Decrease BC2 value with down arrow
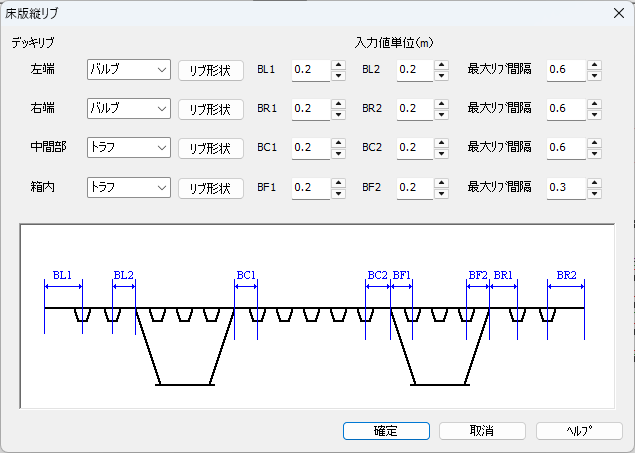This screenshot has width=635, height=453. coord(441,153)
